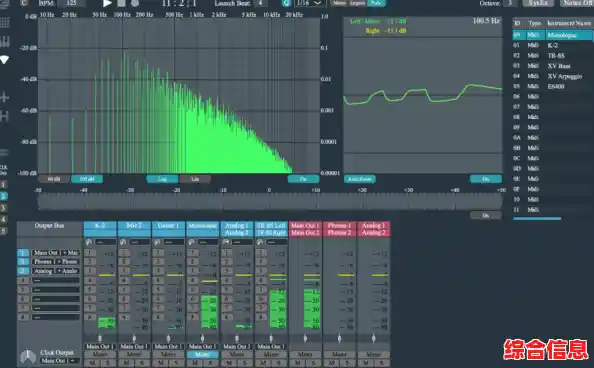Select the Monologue instrument row
Viewport: 594px width, 368px height.
point(553,35)
